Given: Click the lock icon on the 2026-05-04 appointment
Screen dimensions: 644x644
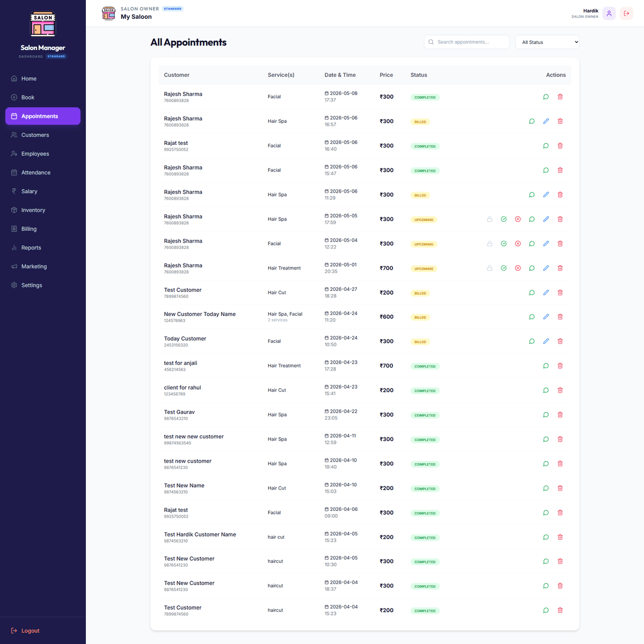Looking at the screenshot, I should [x=489, y=244].
